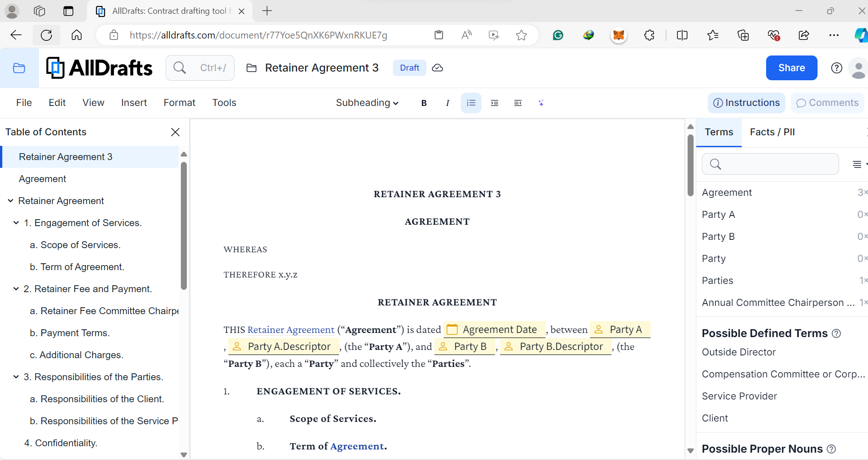
Task: Click the Terms panel search field
Action: pos(770,164)
